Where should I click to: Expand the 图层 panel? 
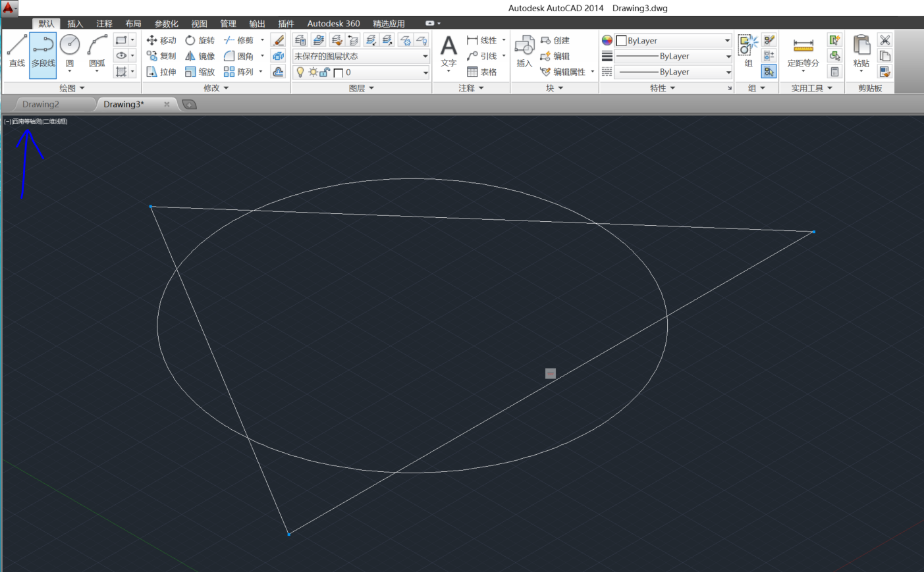coord(361,88)
